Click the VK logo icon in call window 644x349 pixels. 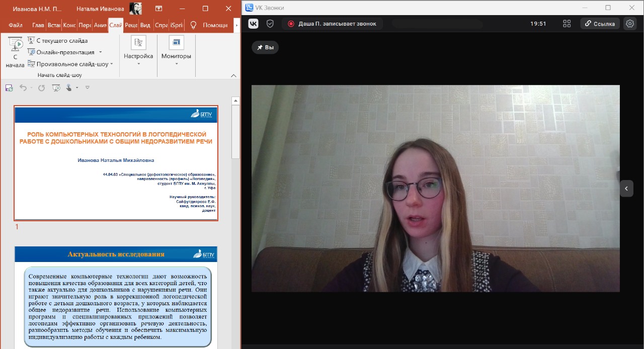click(x=254, y=24)
